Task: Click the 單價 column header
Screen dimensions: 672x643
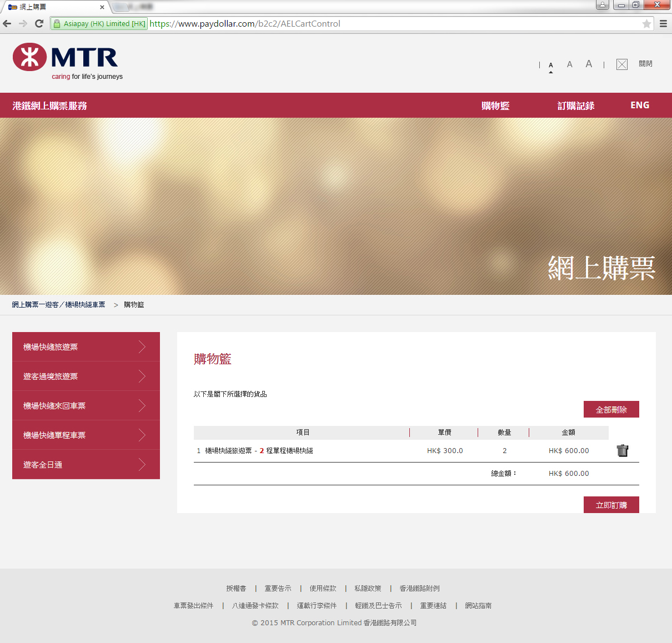Action: tap(444, 432)
